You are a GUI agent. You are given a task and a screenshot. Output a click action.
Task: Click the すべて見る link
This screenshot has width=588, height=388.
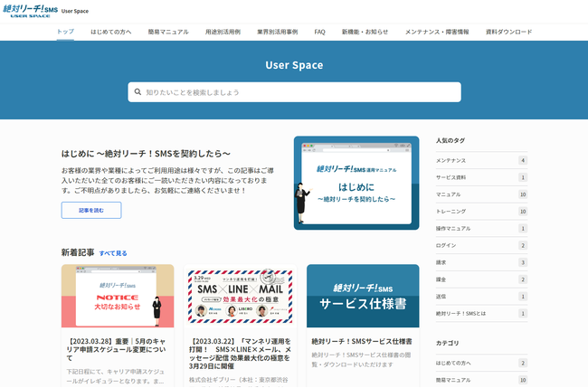pos(113,253)
